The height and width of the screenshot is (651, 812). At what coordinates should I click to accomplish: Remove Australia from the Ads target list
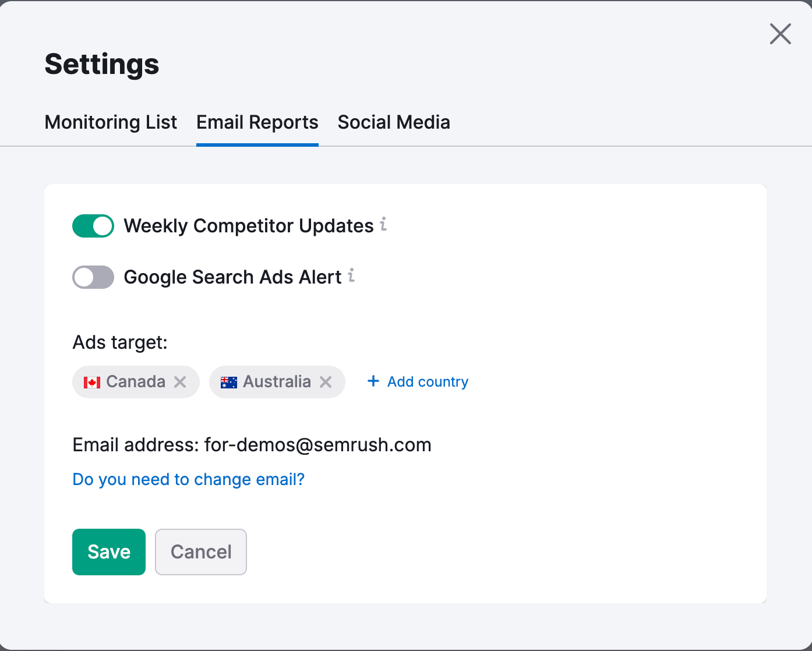(326, 382)
